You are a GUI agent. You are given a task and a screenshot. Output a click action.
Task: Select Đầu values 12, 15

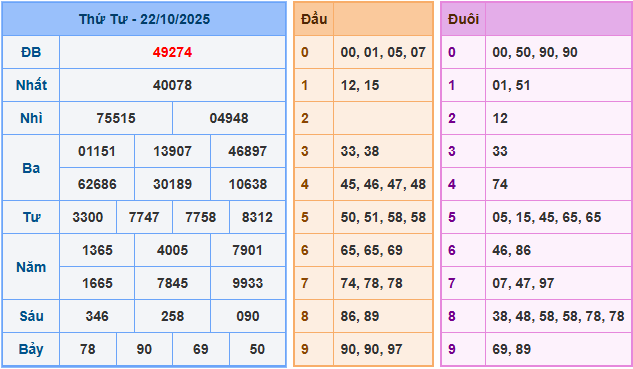tap(360, 85)
